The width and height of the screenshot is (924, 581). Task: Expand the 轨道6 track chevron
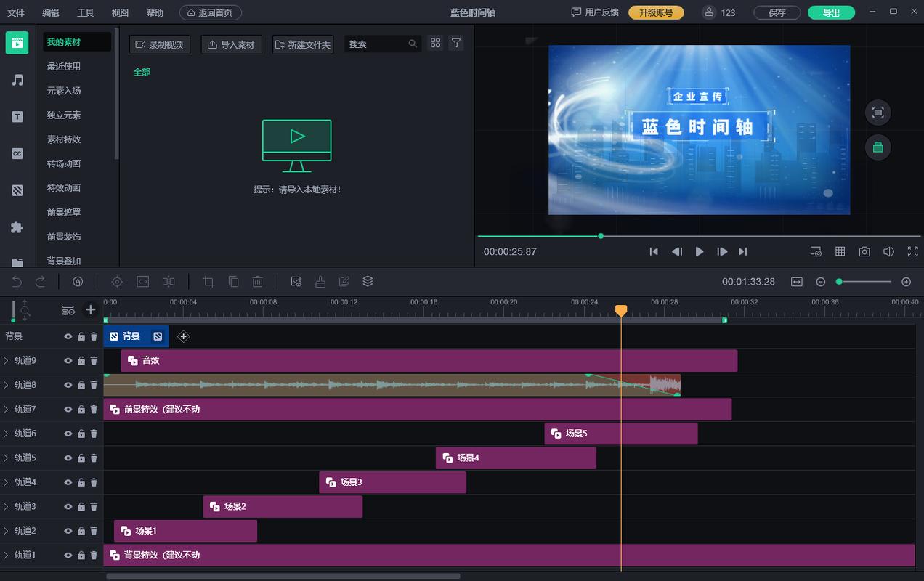pyautogui.click(x=7, y=434)
